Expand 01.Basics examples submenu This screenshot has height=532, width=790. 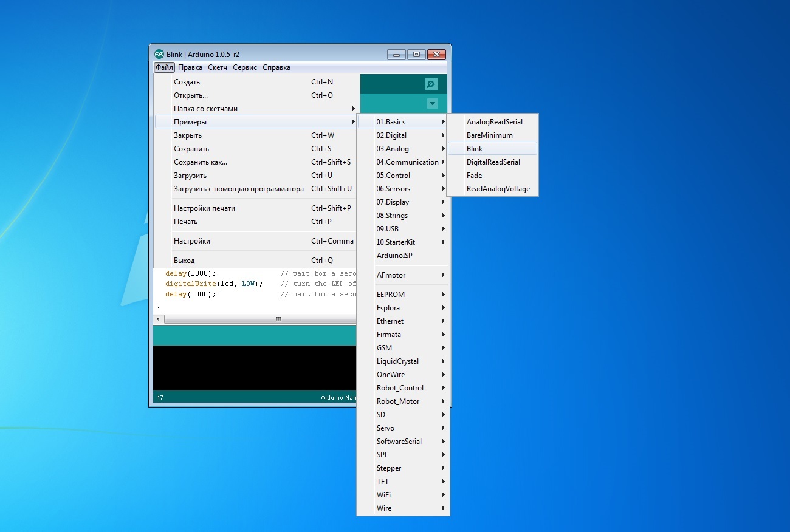(x=403, y=122)
